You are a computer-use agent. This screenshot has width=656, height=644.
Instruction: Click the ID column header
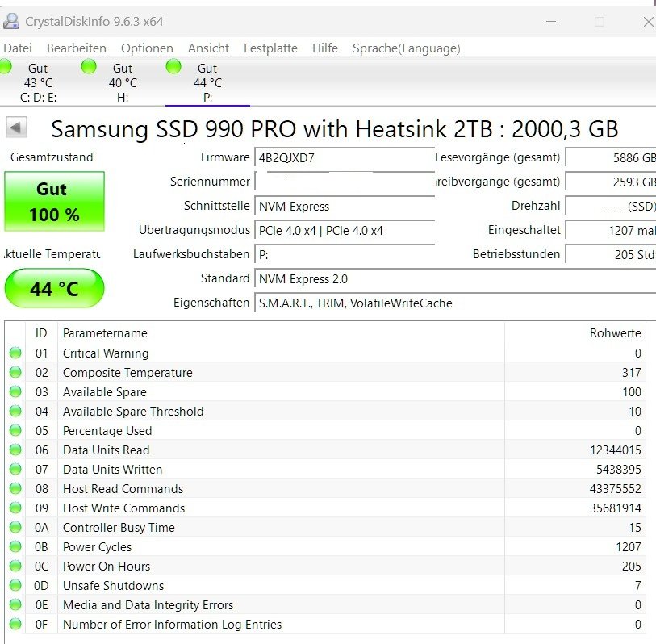(41, 333)
